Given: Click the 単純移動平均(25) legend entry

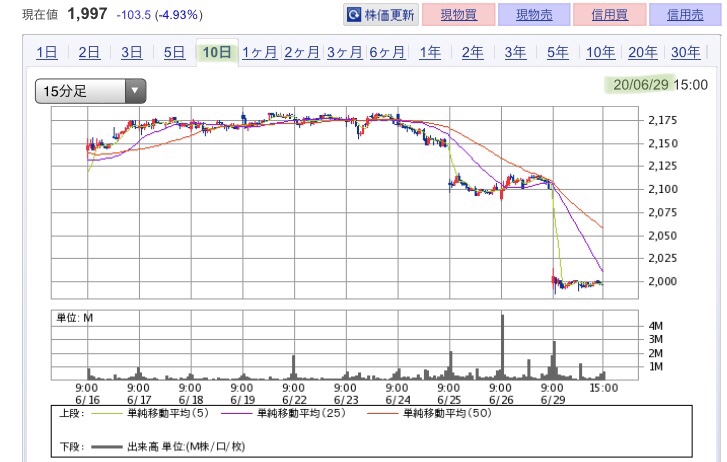Looking at the screenshot, I should (283, 413).
